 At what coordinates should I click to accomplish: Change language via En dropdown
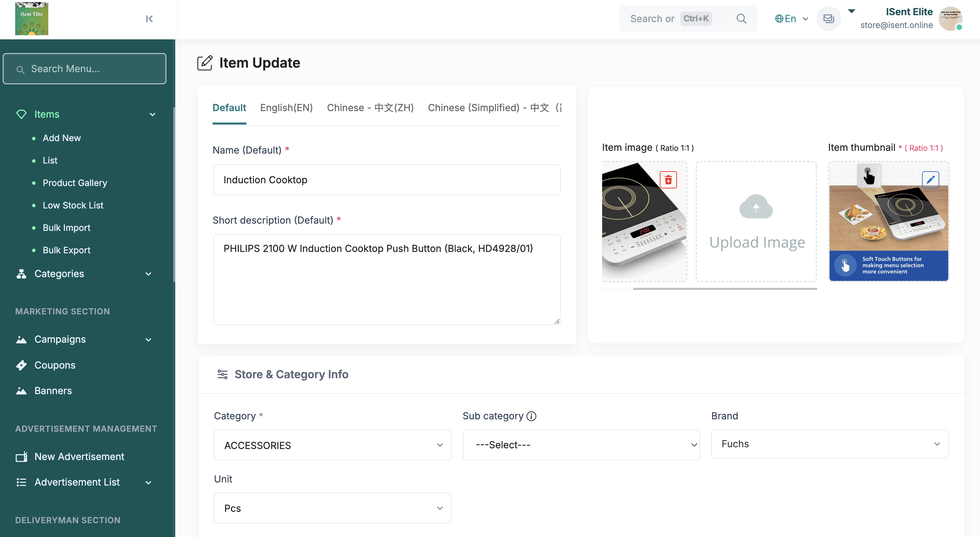pos(791,19)
